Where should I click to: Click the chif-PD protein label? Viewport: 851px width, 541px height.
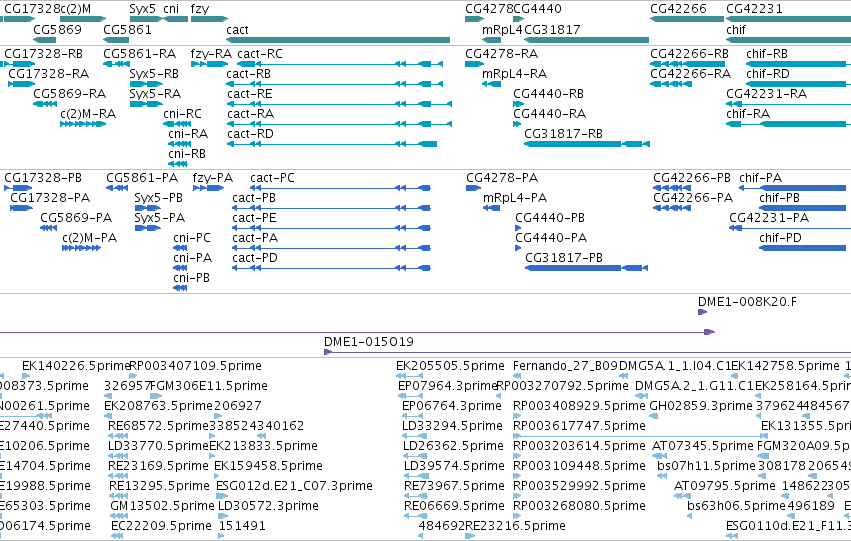(x=780, y=238)
